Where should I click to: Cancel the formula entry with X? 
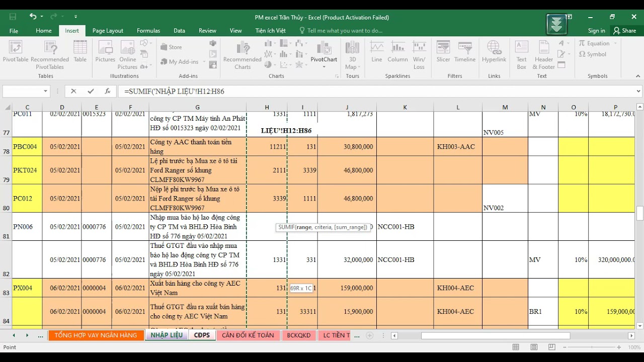tap(73, 91)
